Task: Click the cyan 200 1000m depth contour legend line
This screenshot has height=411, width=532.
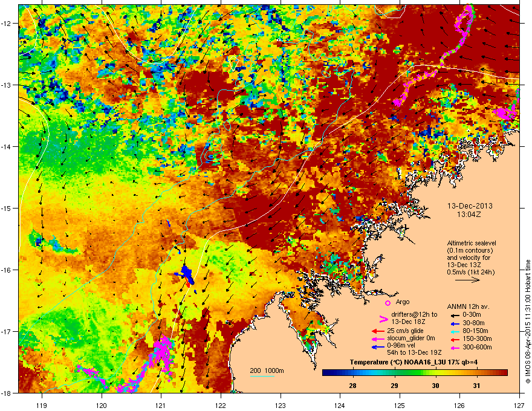Action: [x=262, y=376]
